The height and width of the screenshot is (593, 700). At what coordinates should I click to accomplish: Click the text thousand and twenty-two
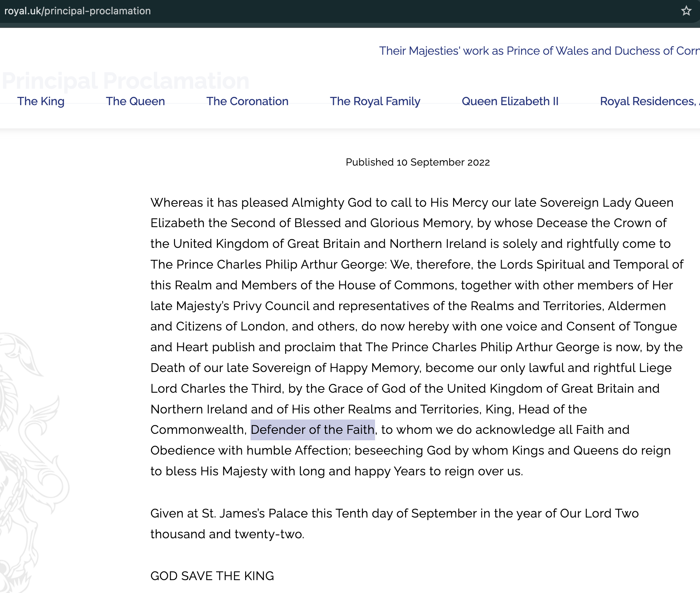point(227,534)
